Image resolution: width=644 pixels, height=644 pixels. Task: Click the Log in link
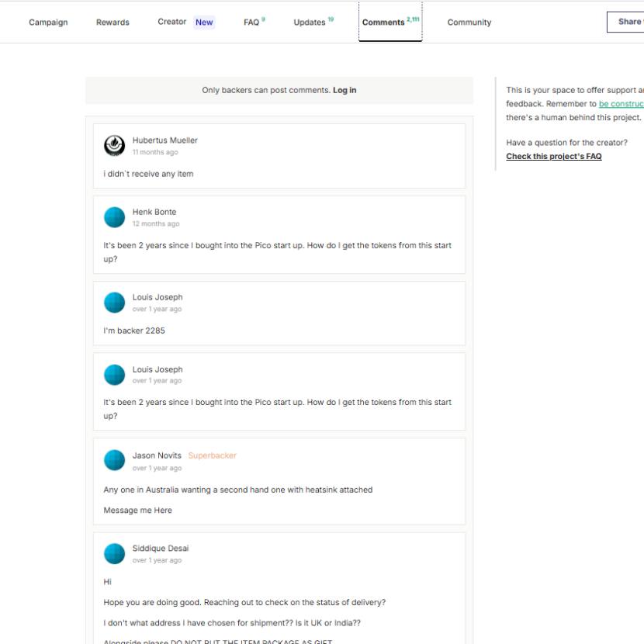click(x=345, y=90)
